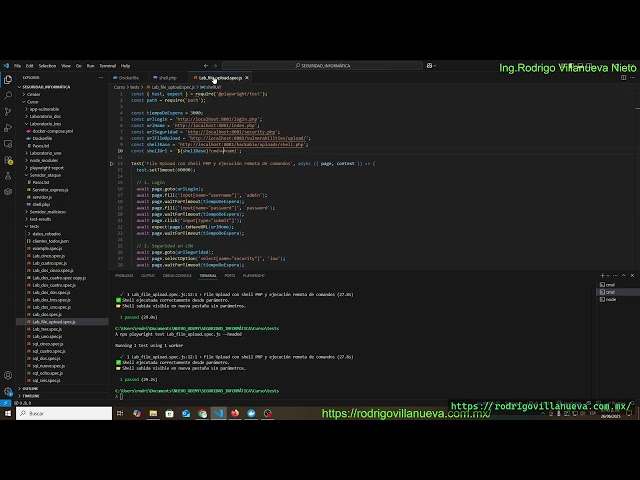Open docker-compose.yml in the explorer
Viewport: 640px width, 480px height.
(53, 131)
